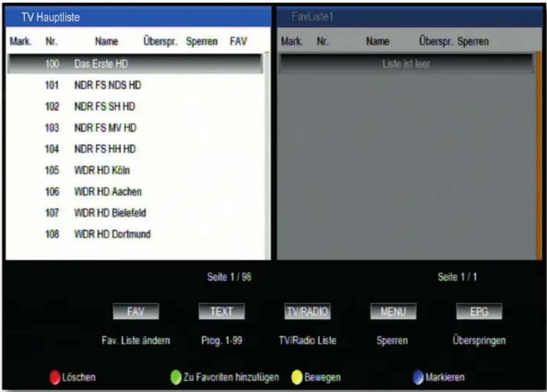Image resolution: width=547 pixels, height=392 pixels.
Task: Select channel 103 NDR FS MV HD
Action: (135, 128)
